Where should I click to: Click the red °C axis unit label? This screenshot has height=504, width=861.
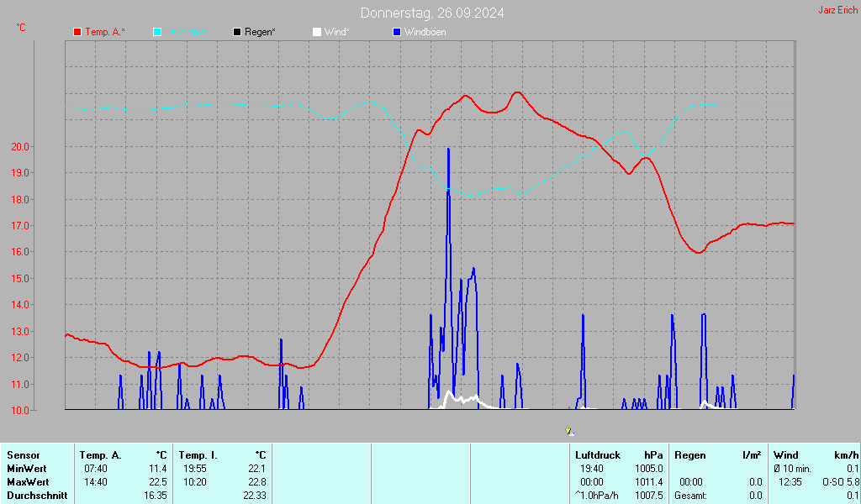[21, 28]
